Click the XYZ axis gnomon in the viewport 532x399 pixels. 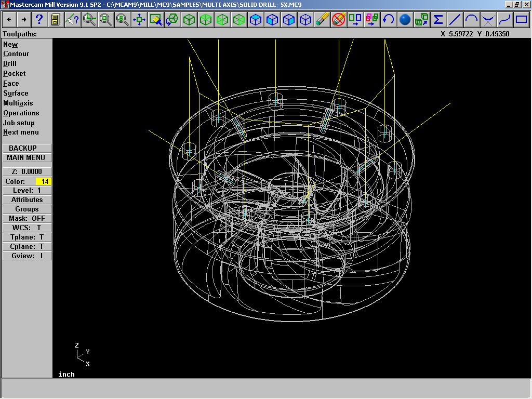coord(83,354)
